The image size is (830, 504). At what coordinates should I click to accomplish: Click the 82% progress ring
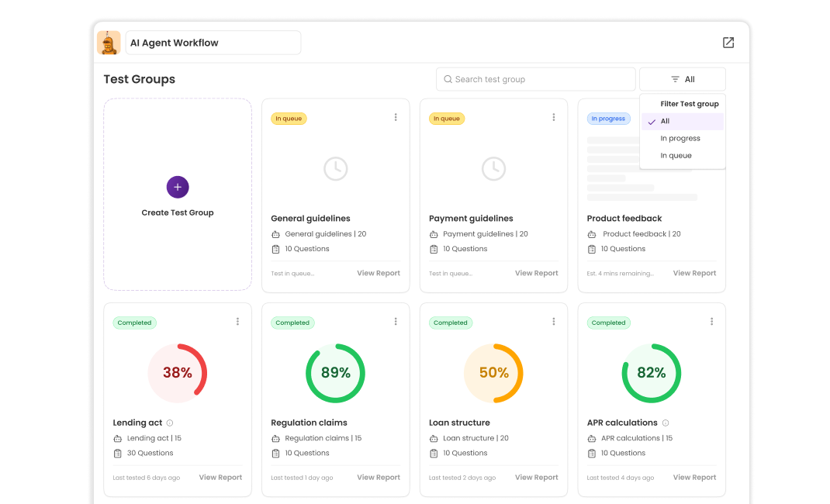652,374
